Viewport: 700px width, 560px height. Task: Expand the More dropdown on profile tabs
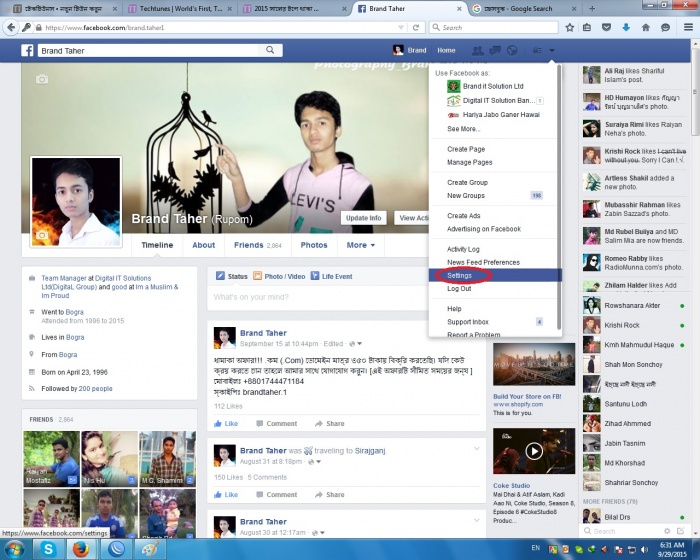(x=361, y=245)
